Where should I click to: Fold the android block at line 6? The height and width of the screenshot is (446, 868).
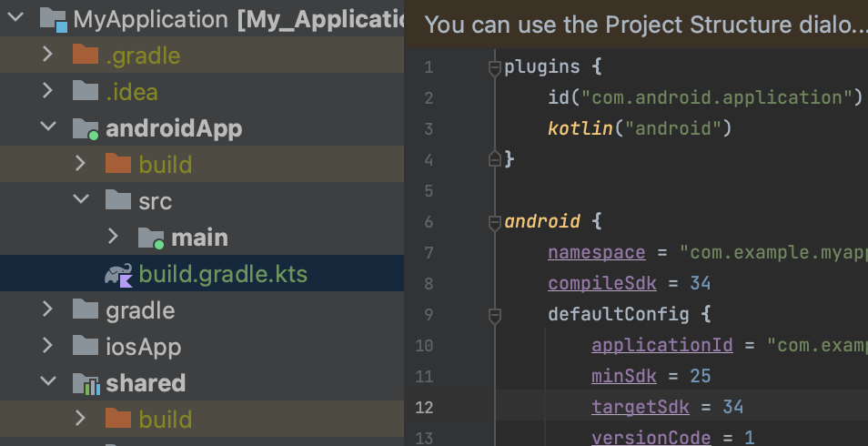click(x=495, y=223)
